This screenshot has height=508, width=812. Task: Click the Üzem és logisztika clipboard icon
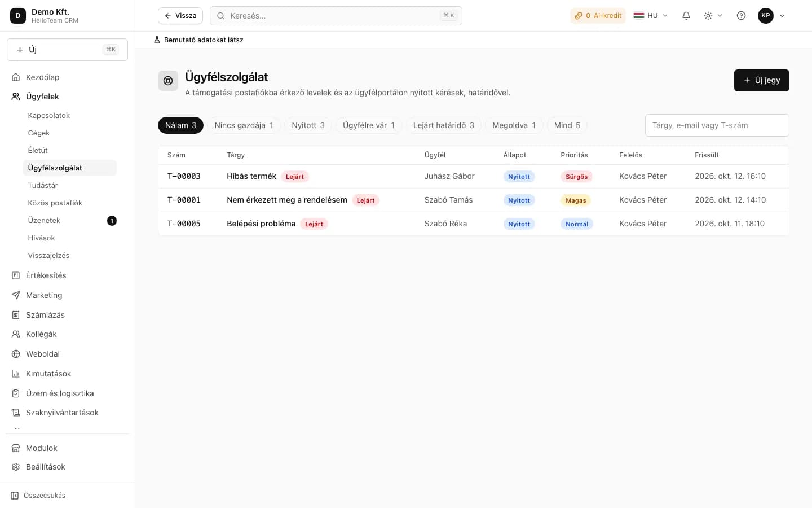pyautogui.click(x=16, y=393)
